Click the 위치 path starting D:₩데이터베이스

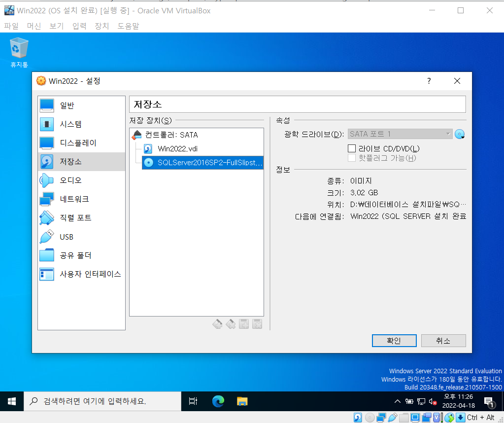tap(408, 205)
